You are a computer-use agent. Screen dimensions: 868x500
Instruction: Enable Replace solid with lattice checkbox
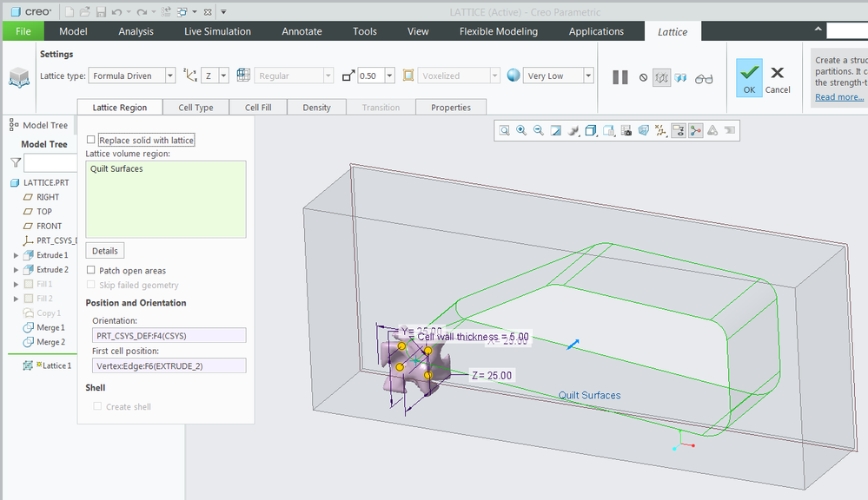pyautogui.click(x=91, y=140)
